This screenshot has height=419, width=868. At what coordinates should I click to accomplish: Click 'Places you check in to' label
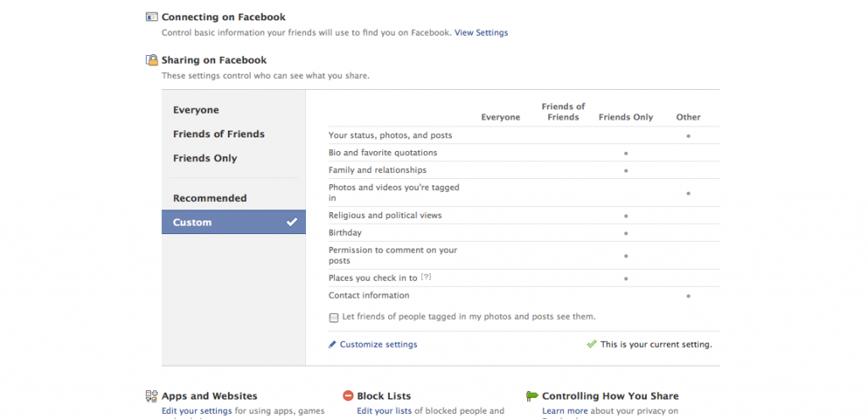pyautogui.click(x=373, y=277)
